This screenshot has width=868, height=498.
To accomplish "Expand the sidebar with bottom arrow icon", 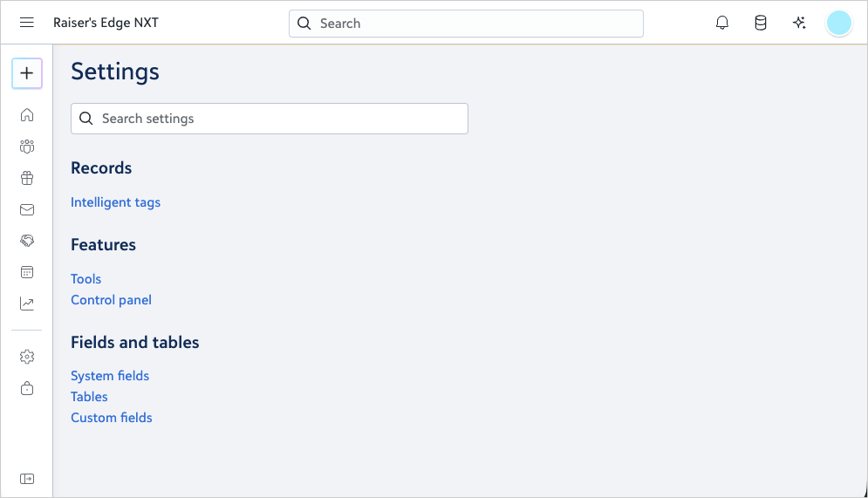I will click(27, 479).
